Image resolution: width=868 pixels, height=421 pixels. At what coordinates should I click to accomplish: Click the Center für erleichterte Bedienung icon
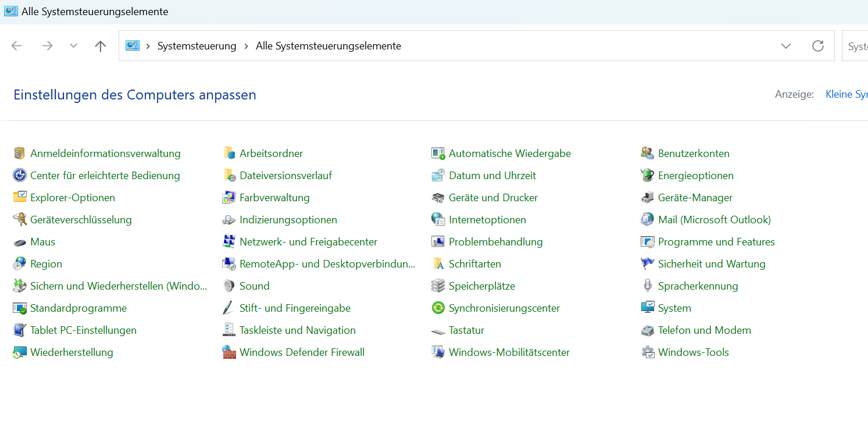[x=20, y=176]
